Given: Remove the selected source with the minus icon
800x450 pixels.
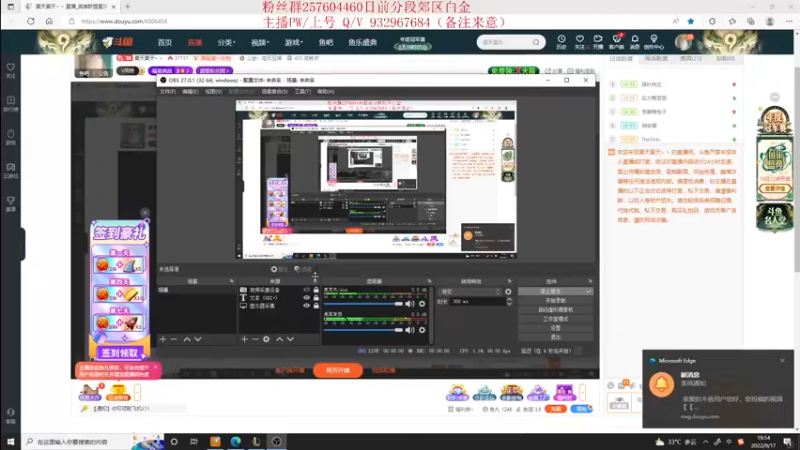Looking at the screenshot, I should tap(255, 339).
